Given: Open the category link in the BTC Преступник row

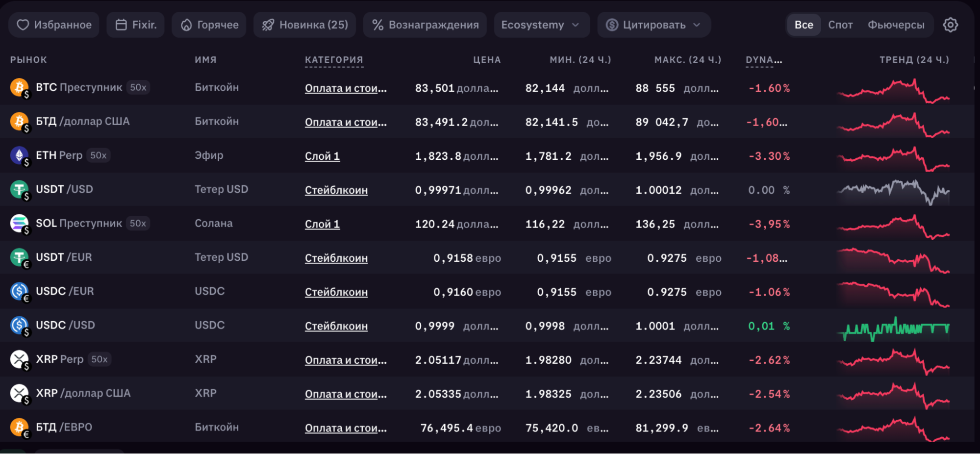Looking at the screenshot, I should (346, 88).
